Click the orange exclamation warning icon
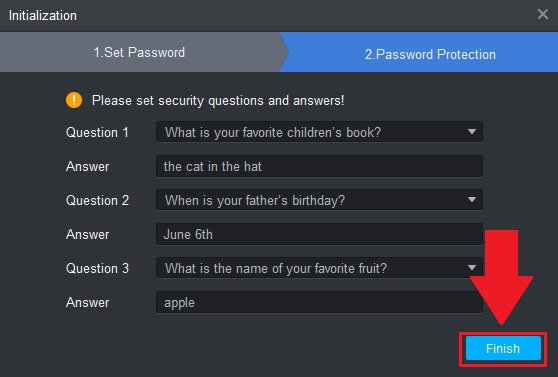 coord(74,100)
